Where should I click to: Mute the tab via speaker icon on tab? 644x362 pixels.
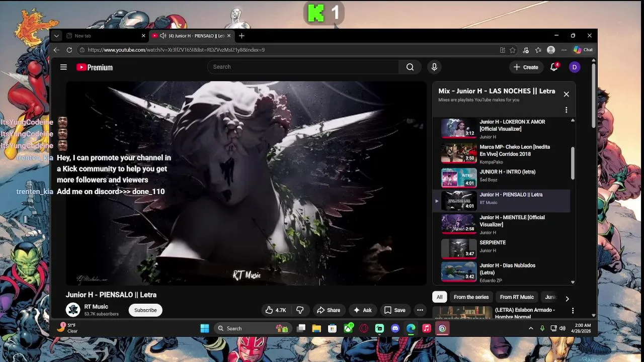pos(163,36)
